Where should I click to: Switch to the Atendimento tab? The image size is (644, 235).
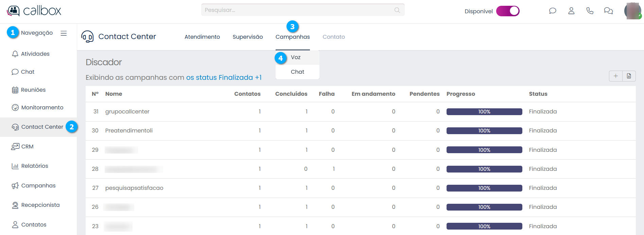tap(202, 37)
